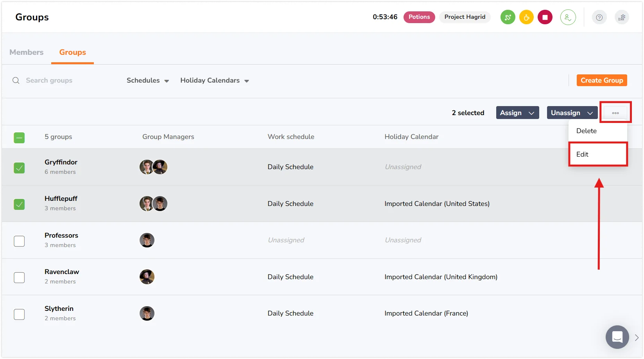
Task: Open the chat support bubble
Action: pos(617,337)
